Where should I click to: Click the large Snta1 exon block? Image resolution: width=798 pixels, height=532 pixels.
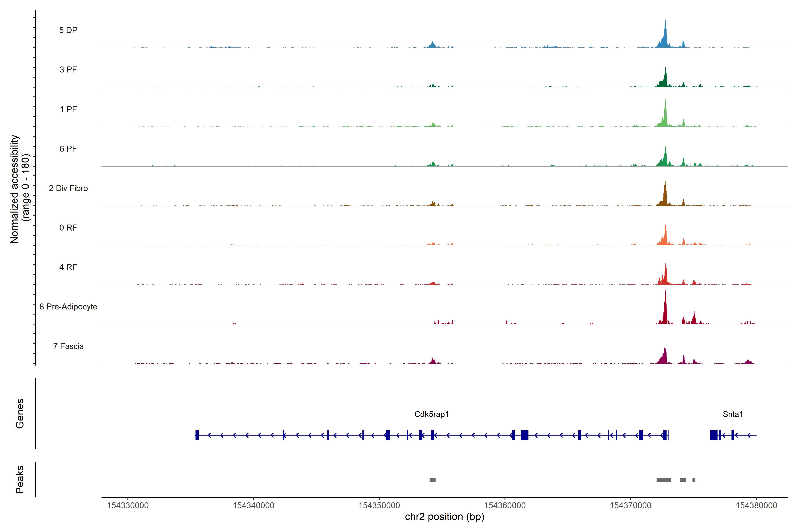pyautogui.click(x=714, y=435)
